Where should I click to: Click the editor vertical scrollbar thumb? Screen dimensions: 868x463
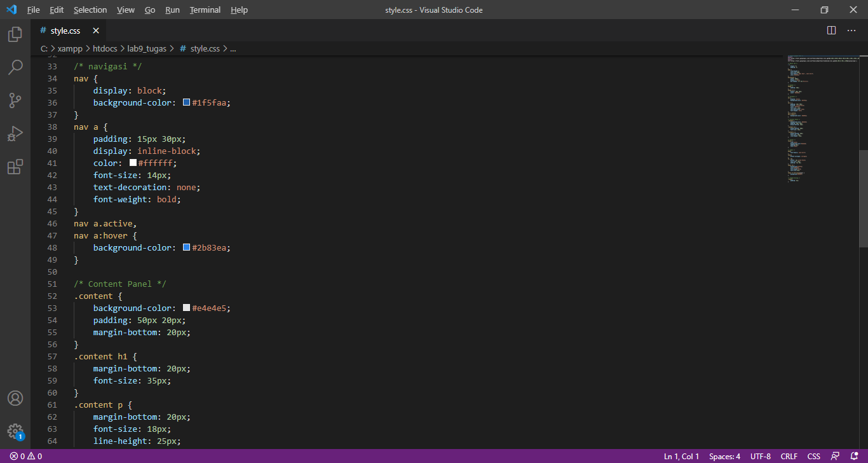pyautogui.click(x=864, y=198)
